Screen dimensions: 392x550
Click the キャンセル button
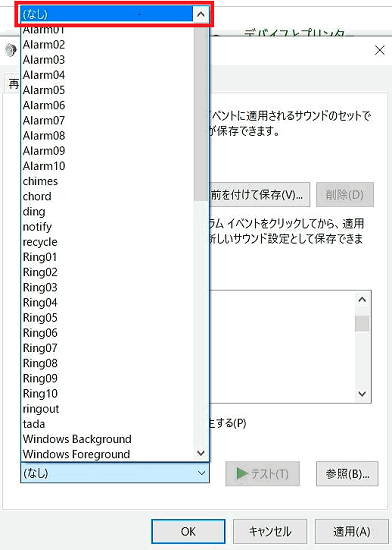pos(270,531)
